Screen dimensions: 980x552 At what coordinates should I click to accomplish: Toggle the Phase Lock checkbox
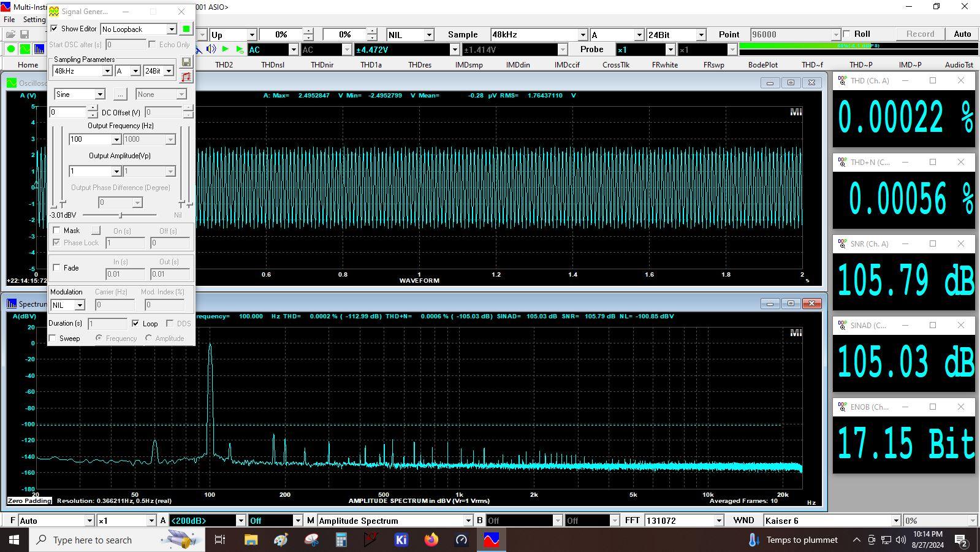point(56,243)
